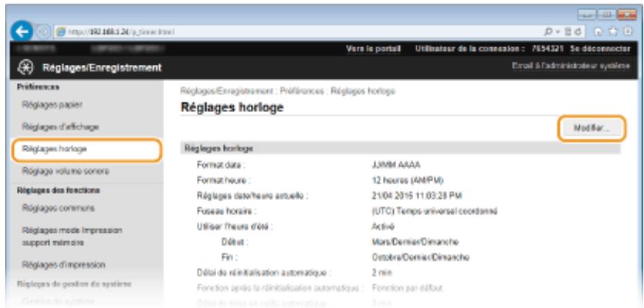This screenshot has width=644, height=308.
Task: Click the page icon in the address bar
Action: 60,32
